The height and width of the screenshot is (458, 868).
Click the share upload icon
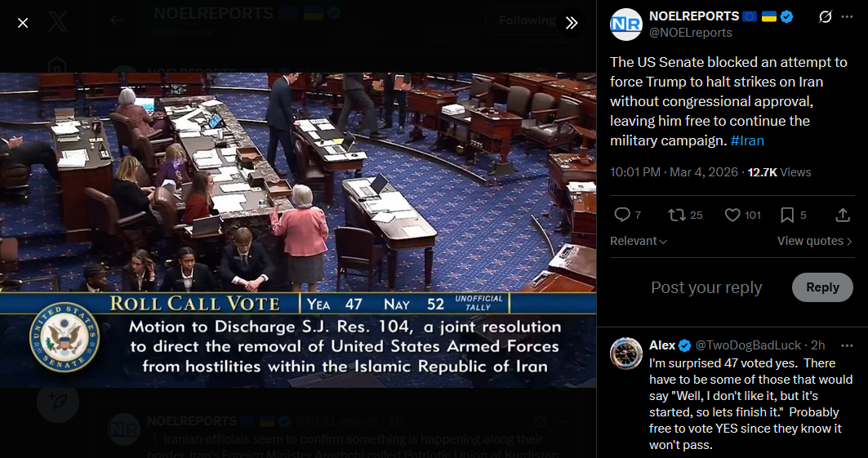pyautogui.click(x=843, y=215)
